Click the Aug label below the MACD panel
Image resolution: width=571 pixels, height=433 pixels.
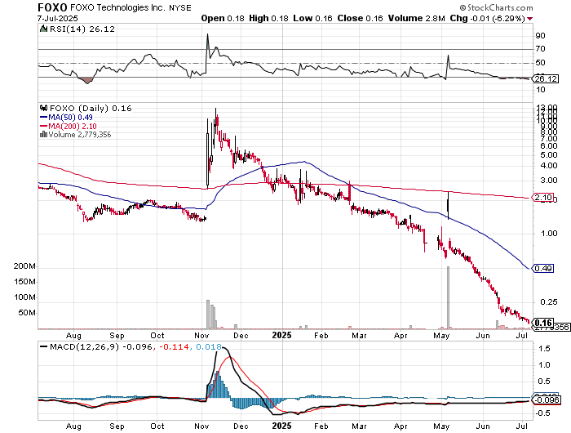[74, 426]
